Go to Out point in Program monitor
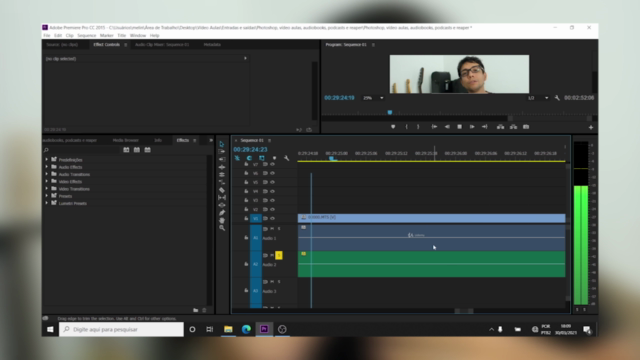The width and height of the screenshot is (640, 360). [x=484, y=127]
